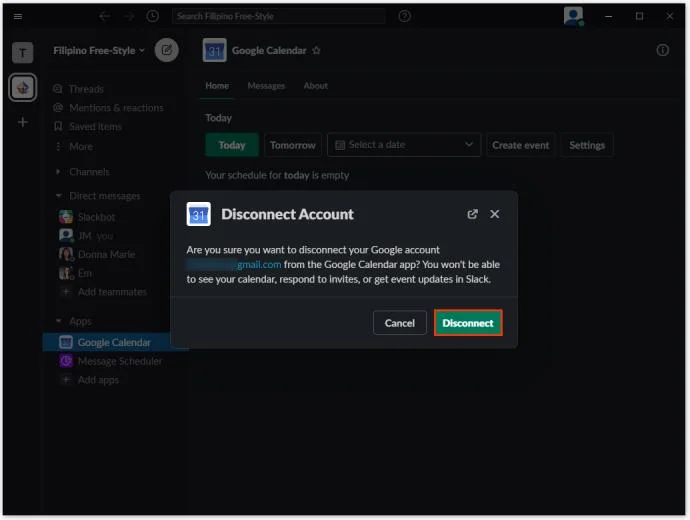Click Create event button
The height and width of the screenshot is (520, 690).
click(521, 145)
